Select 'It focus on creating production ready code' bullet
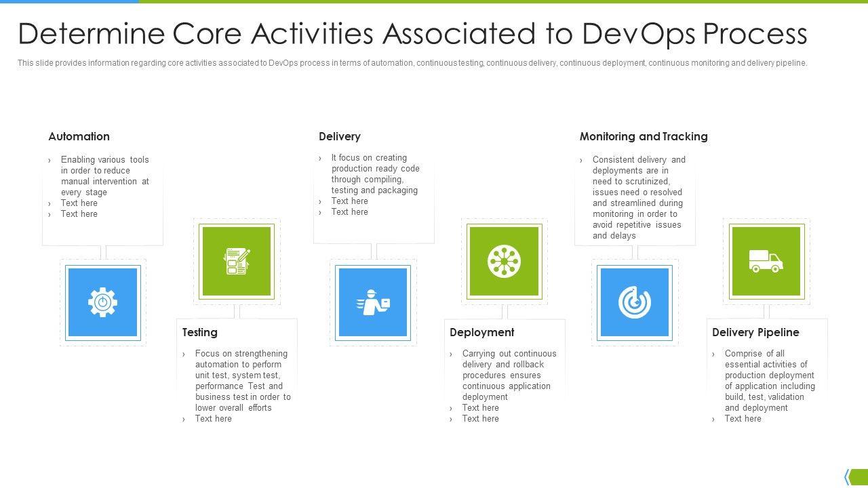The image size is (868, 488). [376, 174]
